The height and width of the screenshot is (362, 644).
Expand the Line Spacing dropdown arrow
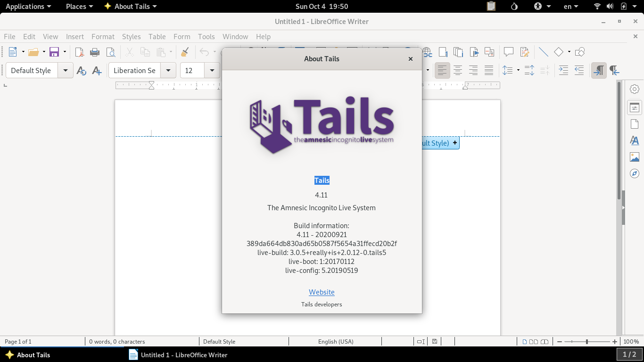(518, 71)
